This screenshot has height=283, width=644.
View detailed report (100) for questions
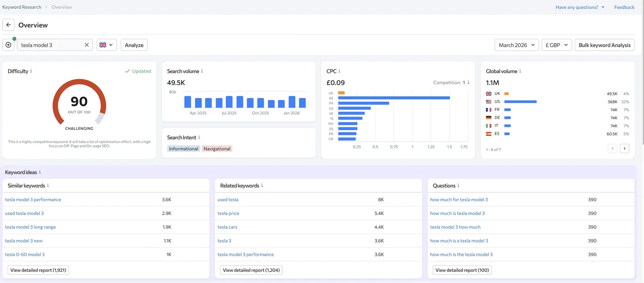462,270
